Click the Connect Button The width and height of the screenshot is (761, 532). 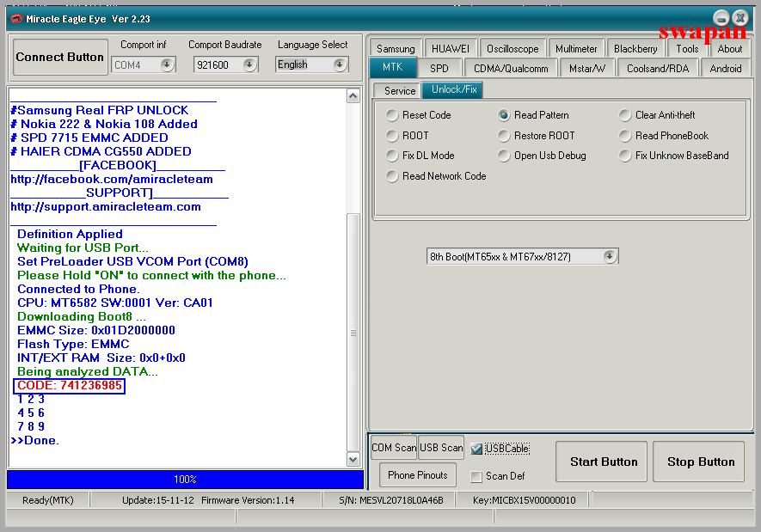(x=59, y=58)
